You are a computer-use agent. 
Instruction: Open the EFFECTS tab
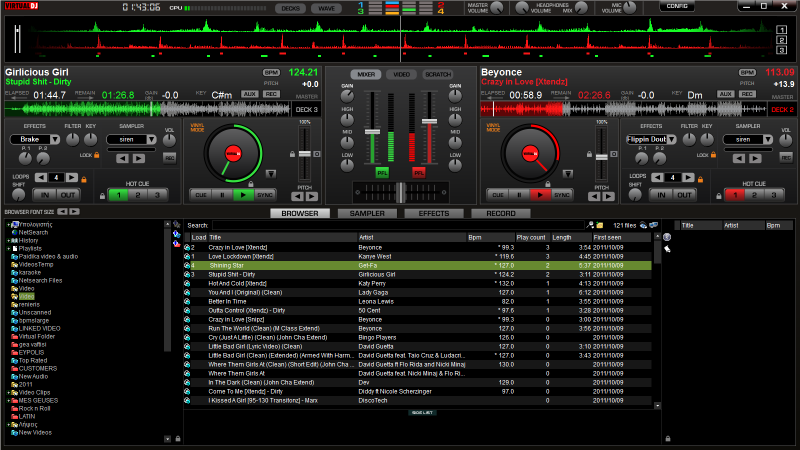(x=434, y=213)
